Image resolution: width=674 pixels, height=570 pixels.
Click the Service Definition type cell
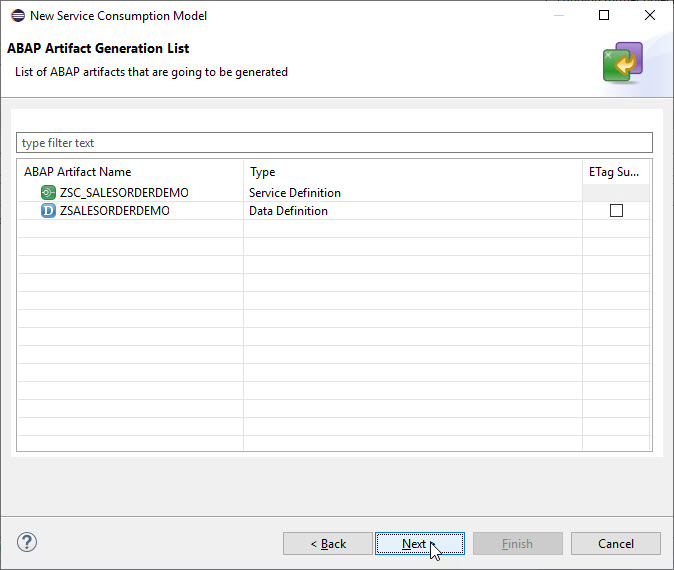click(x=295, y=192)
